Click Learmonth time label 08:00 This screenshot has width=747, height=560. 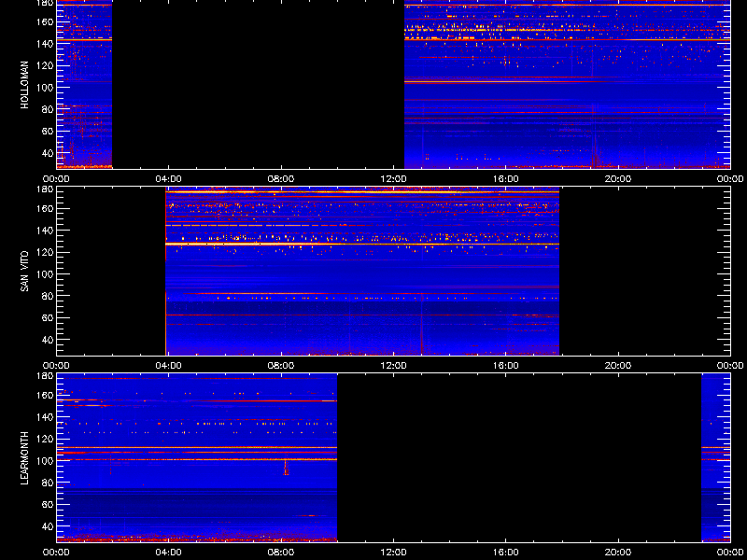click(281, 553)
